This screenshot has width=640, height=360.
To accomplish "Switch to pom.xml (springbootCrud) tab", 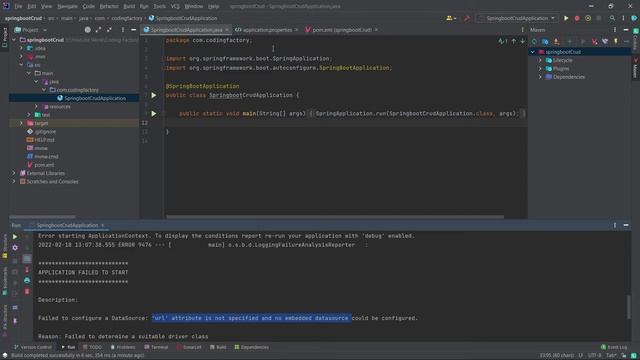I will click(x=342, y=30).
